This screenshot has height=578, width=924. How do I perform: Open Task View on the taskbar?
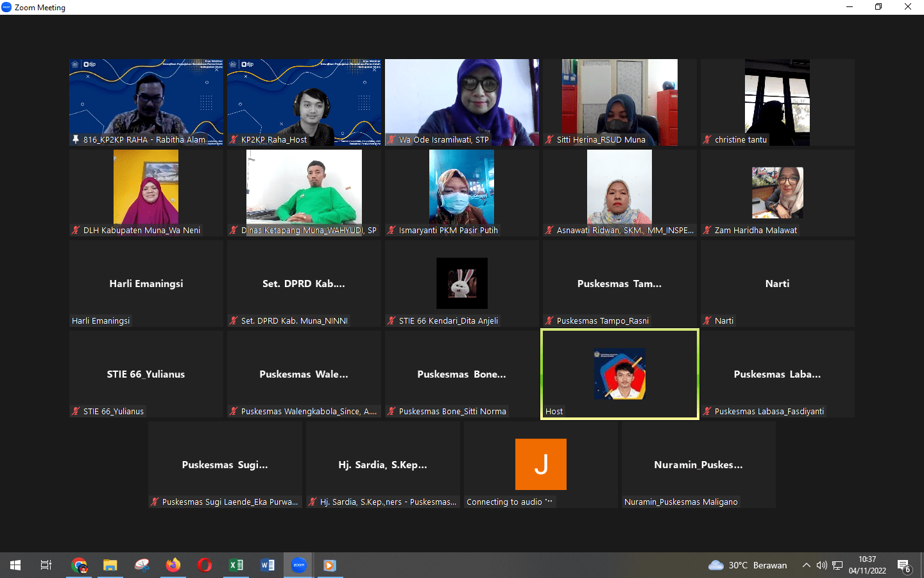point(46,565)
